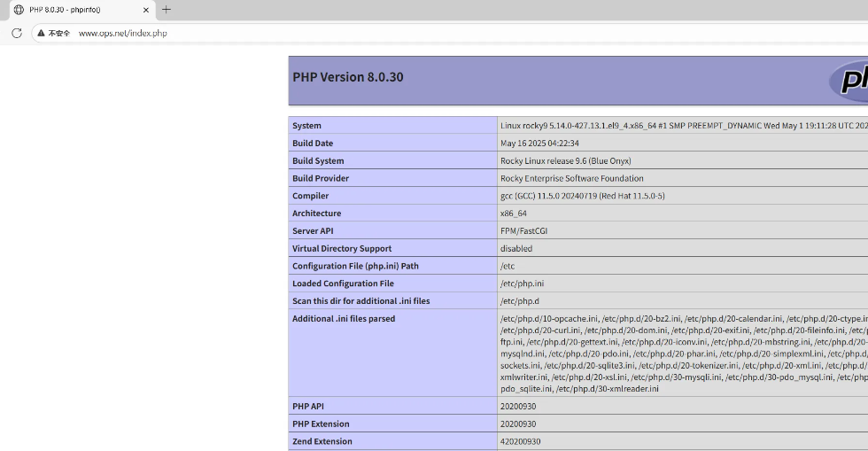
Task: Click the Build Date value May 16 2025
Action: click(x=539, y=144)
